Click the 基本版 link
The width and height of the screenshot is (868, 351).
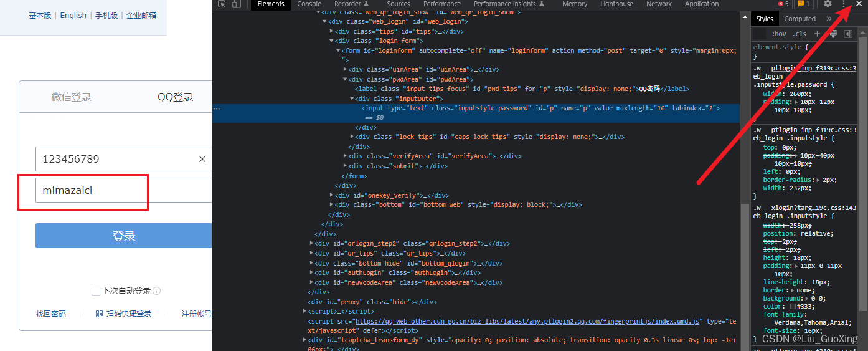coord(40,16)
